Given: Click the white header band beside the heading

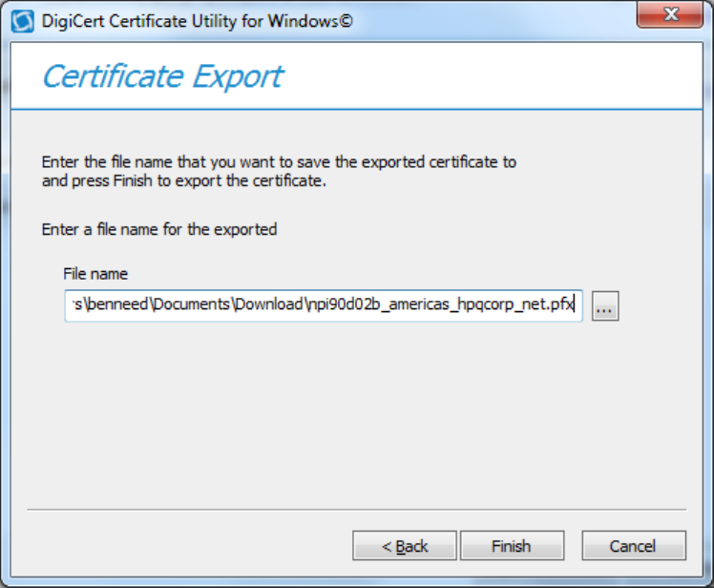Looking at the screenshot, I should (x=496, y=75).
